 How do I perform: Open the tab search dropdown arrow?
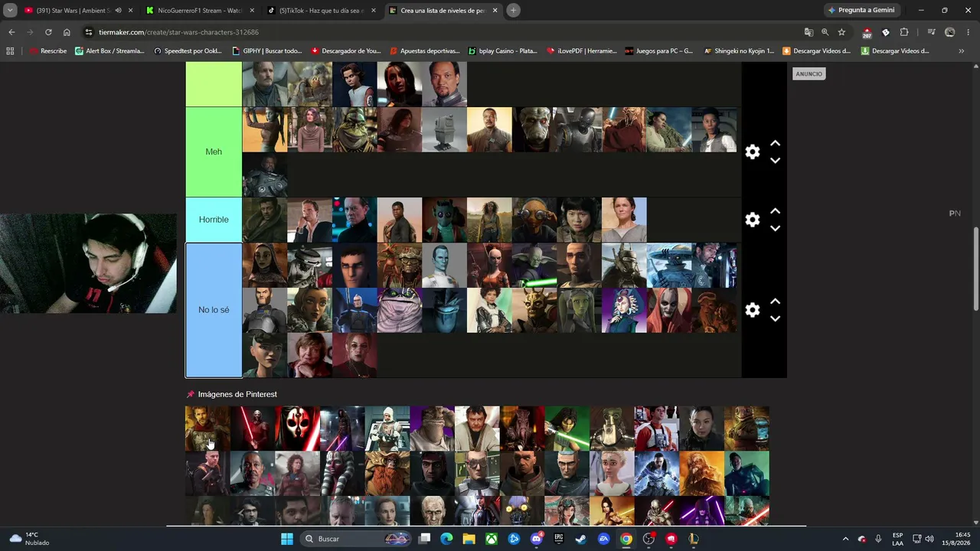(x=10, y=11)
